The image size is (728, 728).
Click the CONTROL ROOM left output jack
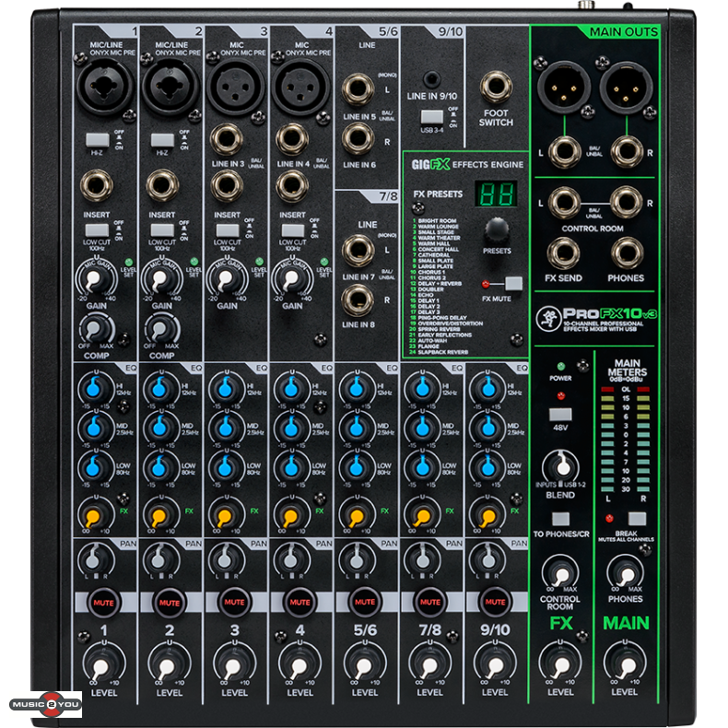564,203
